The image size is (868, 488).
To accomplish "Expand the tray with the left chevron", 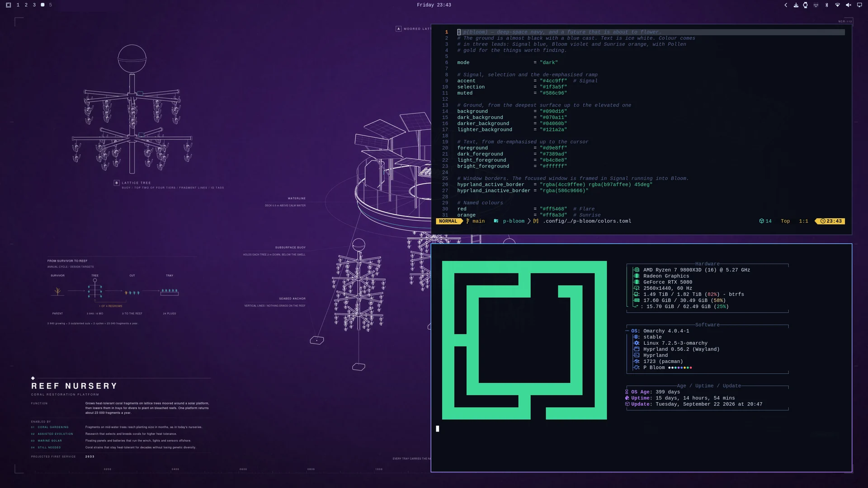I will [786, 5].
